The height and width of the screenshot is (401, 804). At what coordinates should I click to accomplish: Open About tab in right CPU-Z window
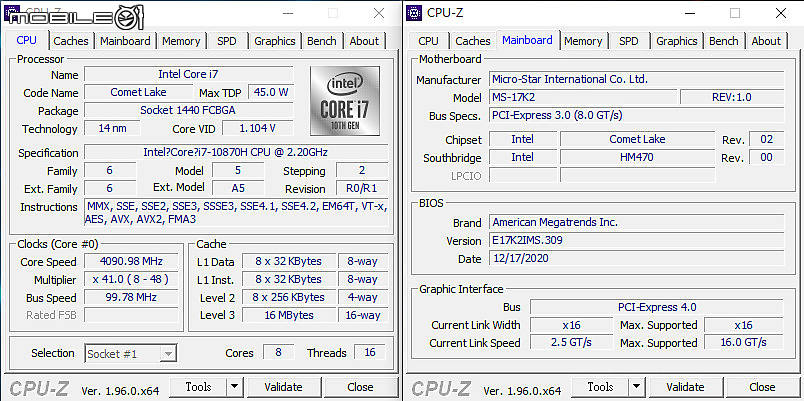tap(766, 41)
